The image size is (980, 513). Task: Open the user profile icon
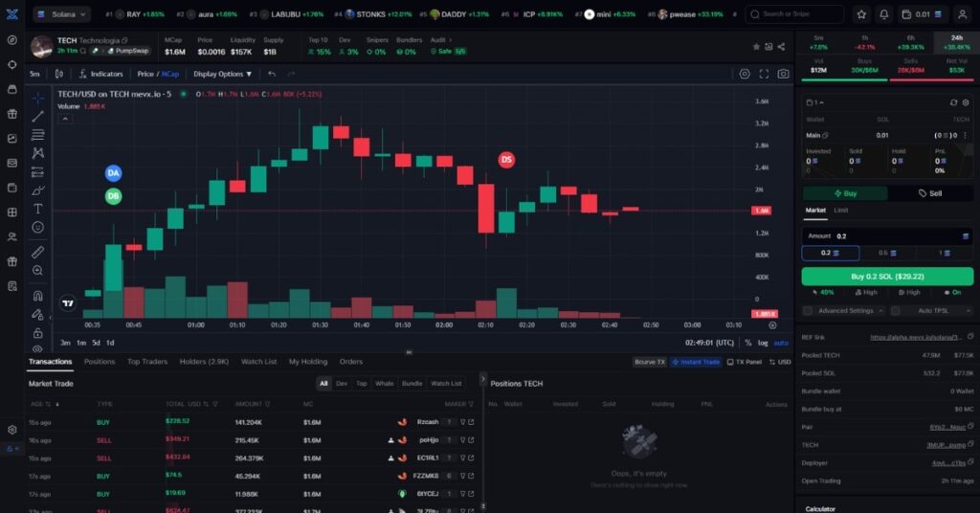click(x=963, y=13)
